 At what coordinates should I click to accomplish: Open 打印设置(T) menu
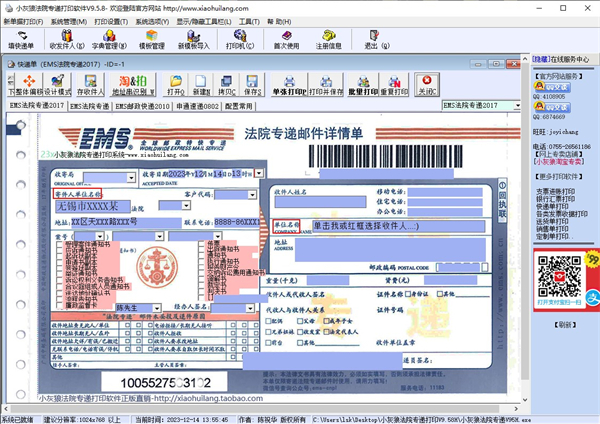tap(111, 22)
